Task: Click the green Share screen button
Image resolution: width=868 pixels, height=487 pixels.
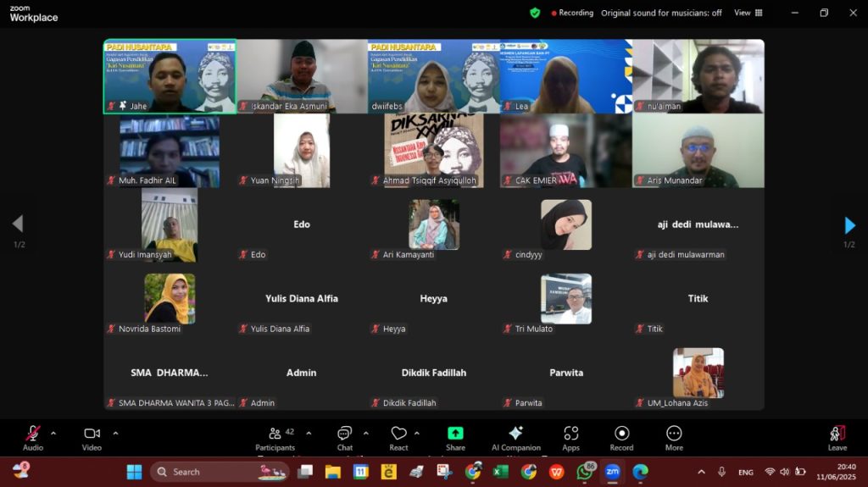Action: coord(455,438)
